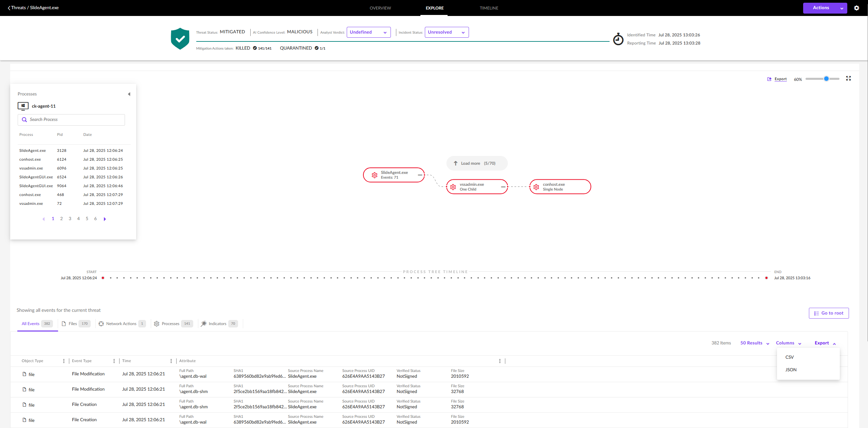Viewport: 868px width, 428px height.
Task: Open Incident Status Unresolved dropdown
Action: click(446, 32)
